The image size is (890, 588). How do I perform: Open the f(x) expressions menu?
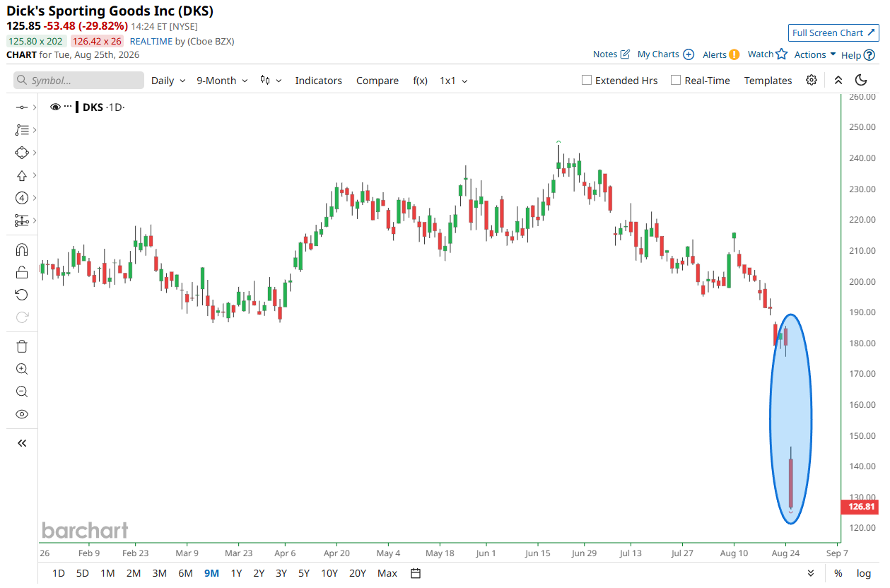[x=420, y=81]
